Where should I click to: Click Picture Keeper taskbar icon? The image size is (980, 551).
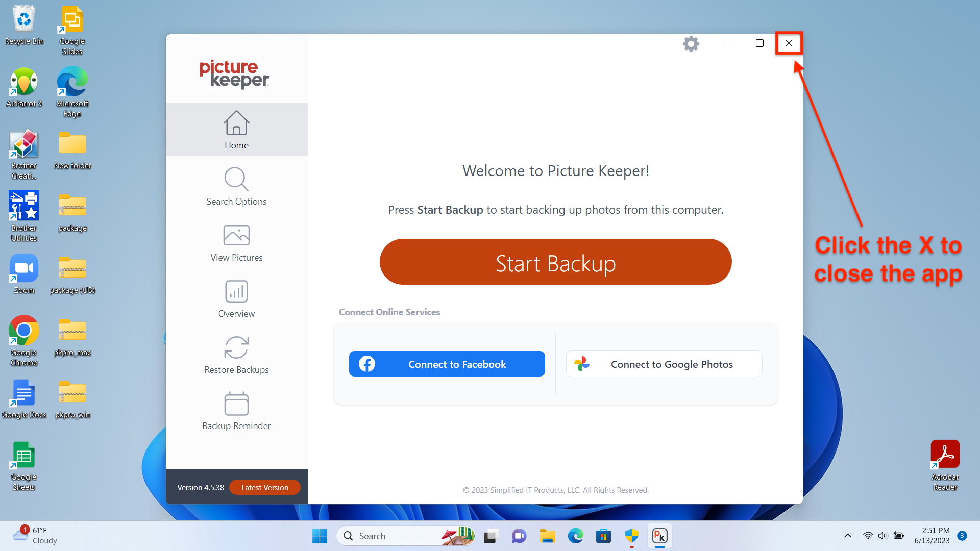click(659, 536)
